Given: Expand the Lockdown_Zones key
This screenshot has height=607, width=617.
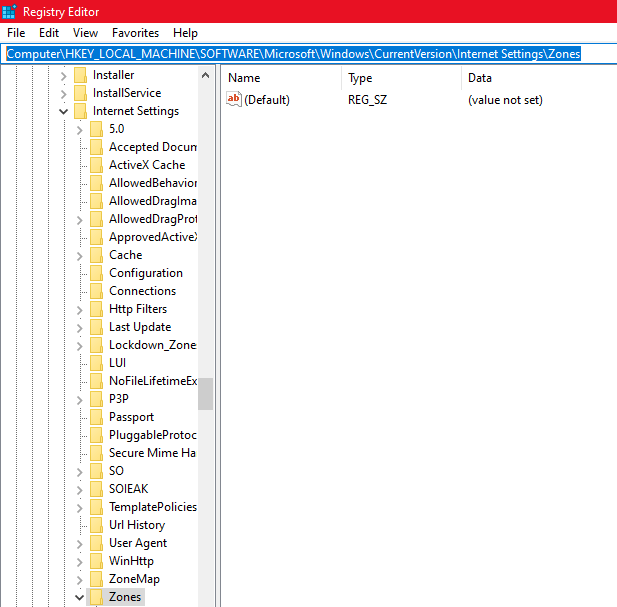Looking at the screenshot, I should click(x=80, y=346).
